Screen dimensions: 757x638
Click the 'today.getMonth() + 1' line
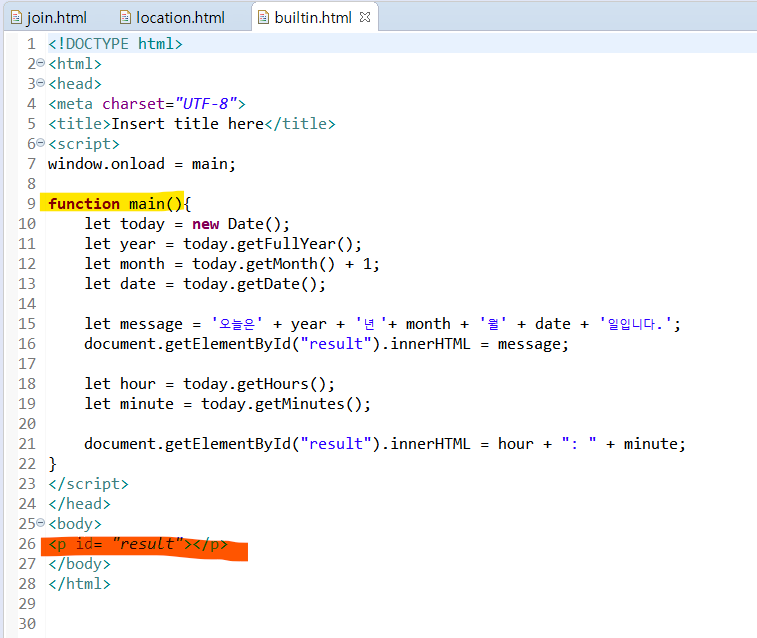pyautogui.click(x=232, y=264)
